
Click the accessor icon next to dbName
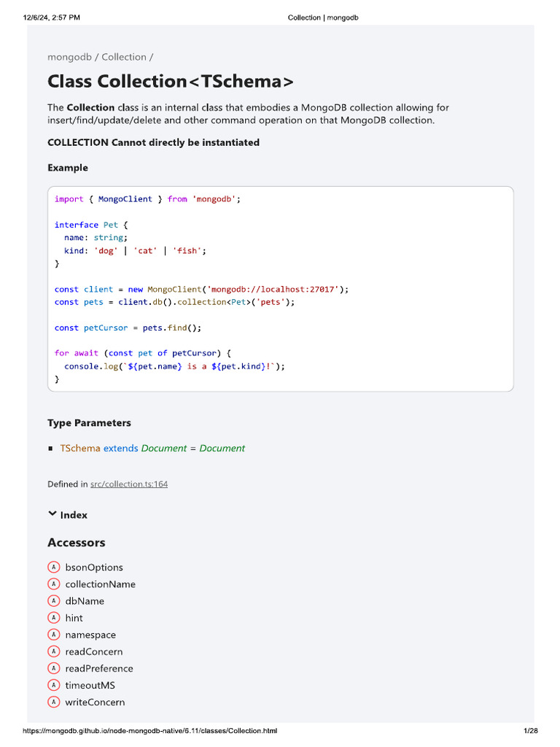pos(53,600)
